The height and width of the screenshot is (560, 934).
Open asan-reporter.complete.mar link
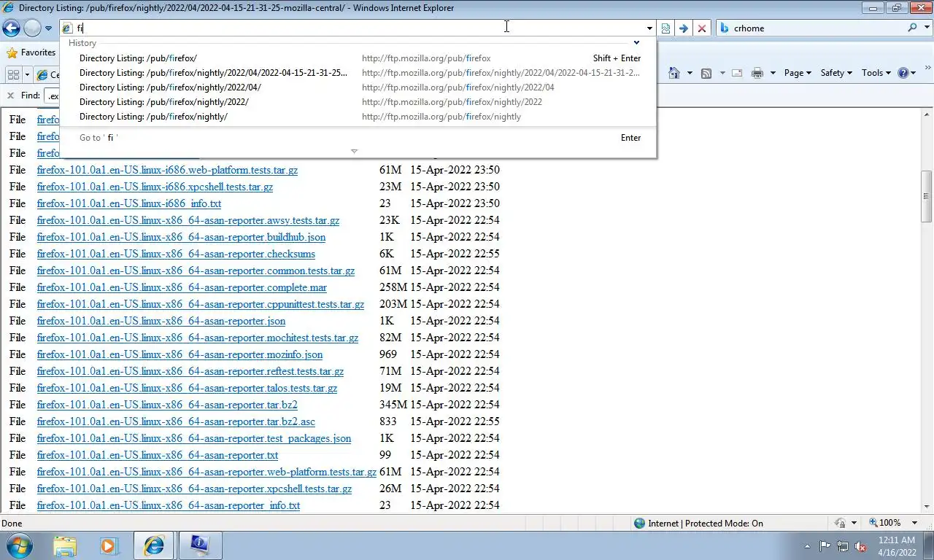(x=182, y=287)
